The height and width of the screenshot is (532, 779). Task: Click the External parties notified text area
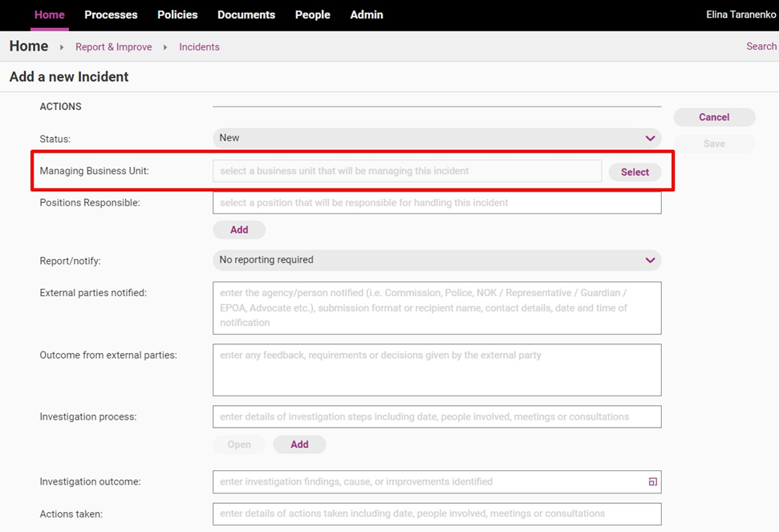pyautogui.click(x=437, y=308)
